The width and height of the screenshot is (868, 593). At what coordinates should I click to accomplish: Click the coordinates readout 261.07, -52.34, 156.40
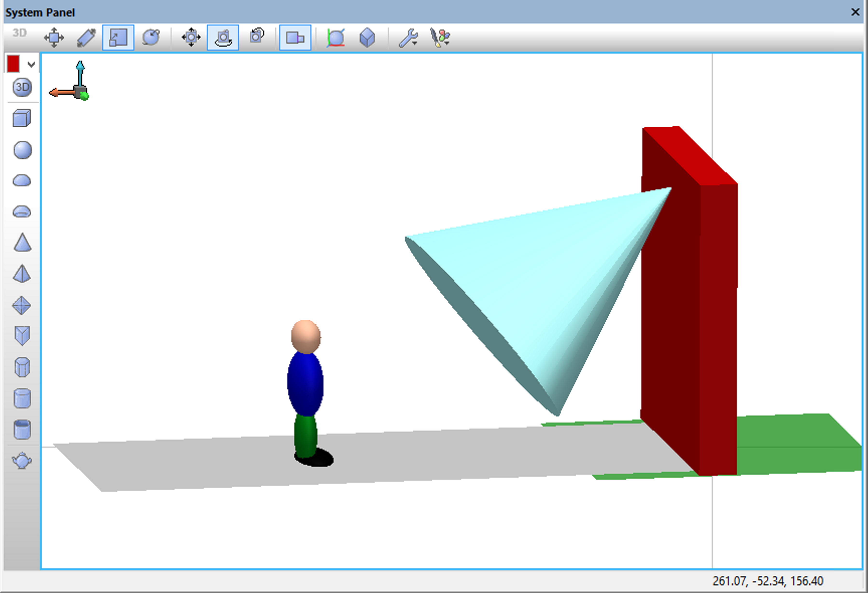768,581
